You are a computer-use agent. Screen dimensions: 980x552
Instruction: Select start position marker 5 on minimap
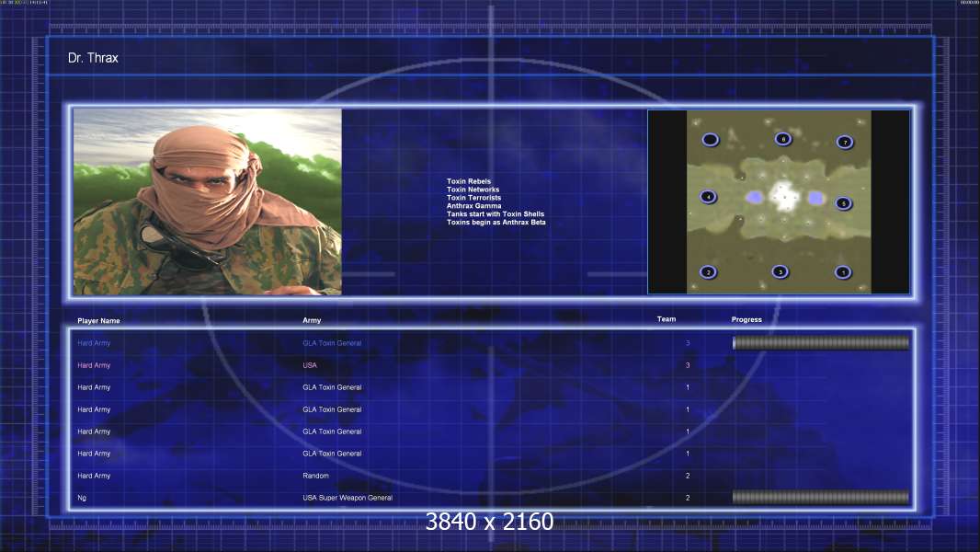click(844, 203)
